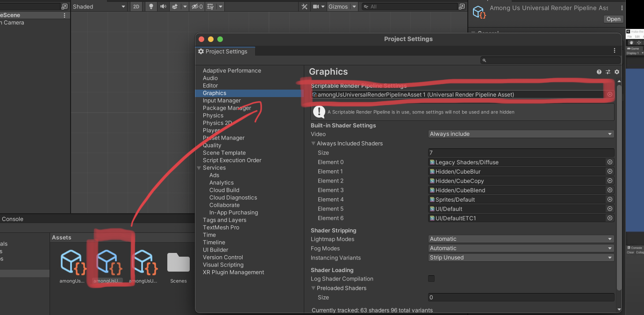Screen dimensions: 644x315
Task: Click the Project Settings tab
Action: click(x=225, y=51)
